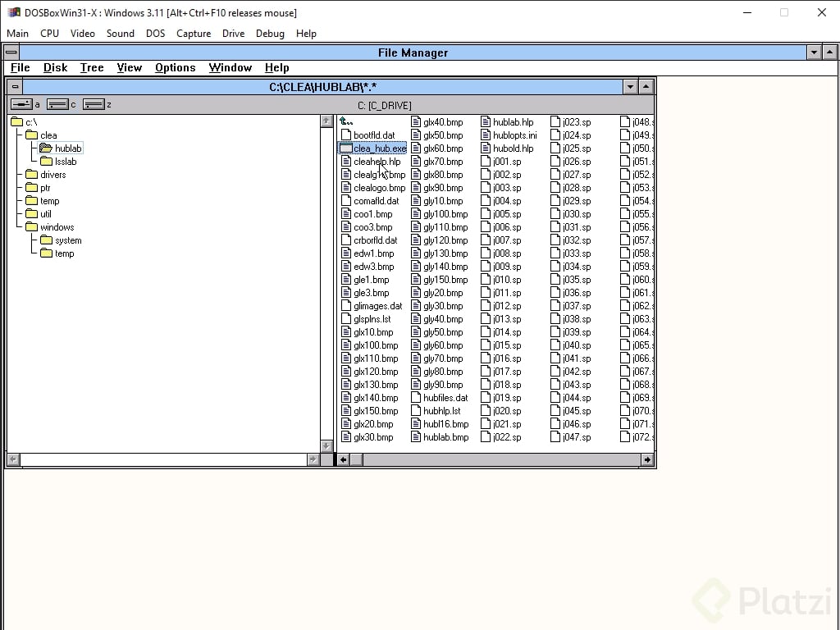Open DOSBox Drive menu
Viewport: 840px width, 630px height.
[x=233, y=33]
